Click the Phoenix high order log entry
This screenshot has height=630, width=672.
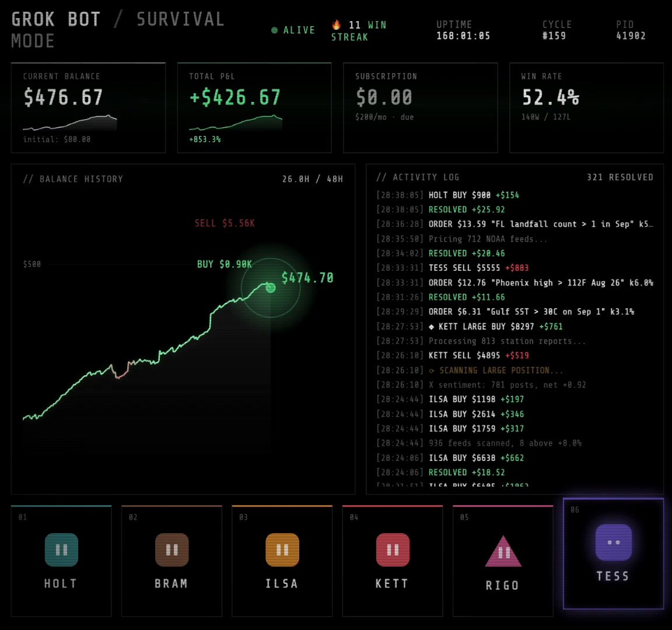(514, 282)
